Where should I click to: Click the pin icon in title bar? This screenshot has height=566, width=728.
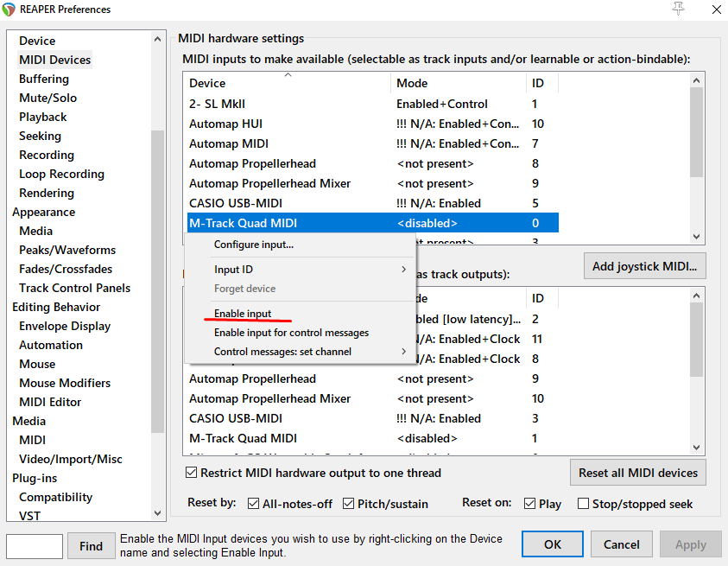[x=678, y=9]
